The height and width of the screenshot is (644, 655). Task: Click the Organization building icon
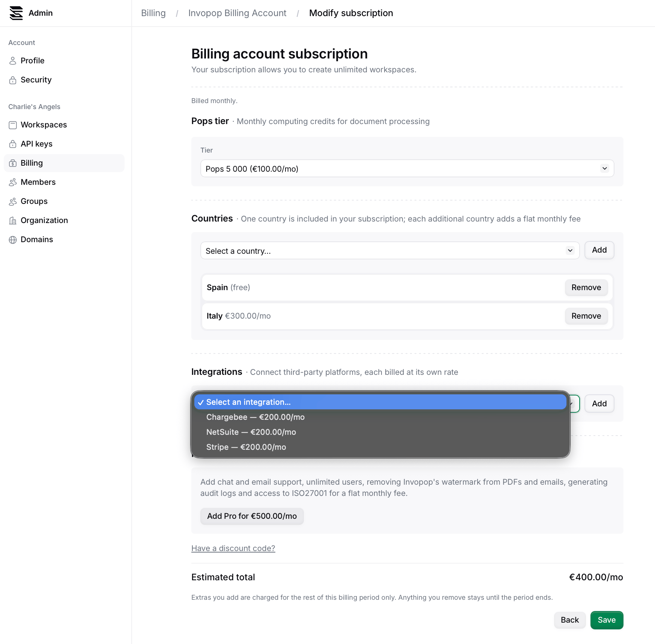point(13,220)
